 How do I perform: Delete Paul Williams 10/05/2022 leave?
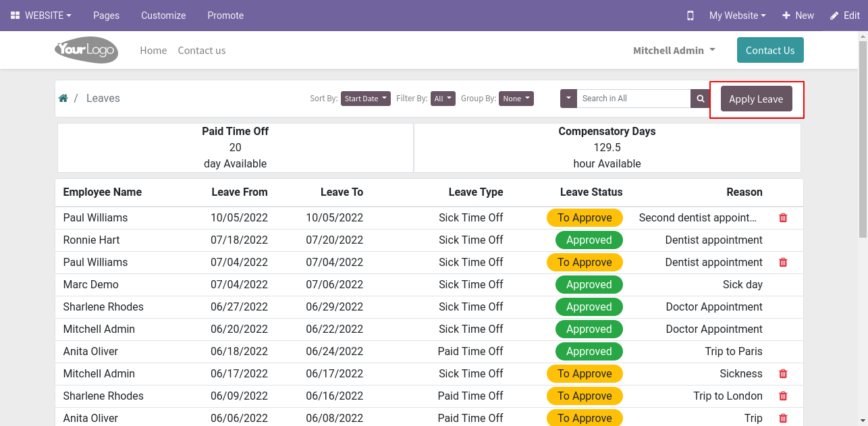click(783, 218)
